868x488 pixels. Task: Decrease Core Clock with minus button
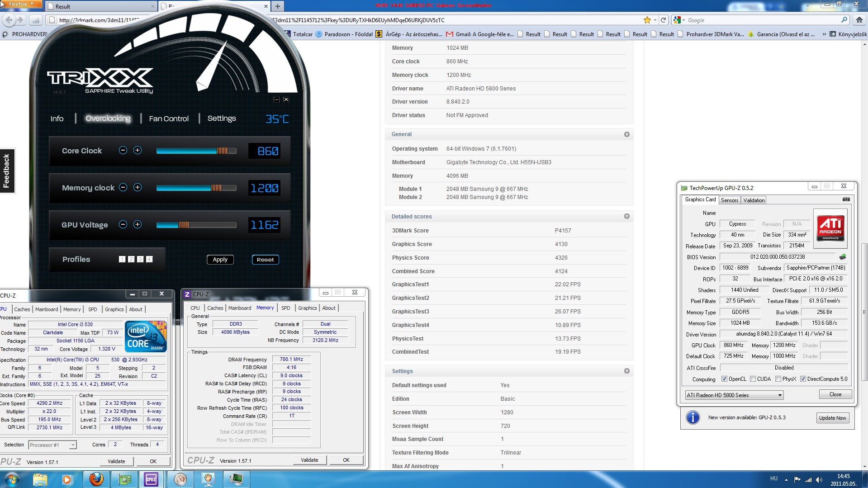pyautogui.click(x=123, y=151)
